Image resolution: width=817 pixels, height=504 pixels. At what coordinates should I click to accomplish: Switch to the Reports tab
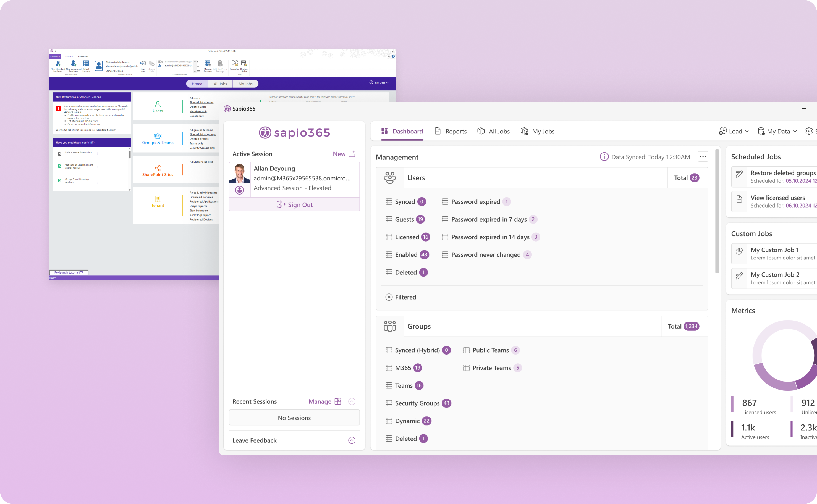(451, 131)
